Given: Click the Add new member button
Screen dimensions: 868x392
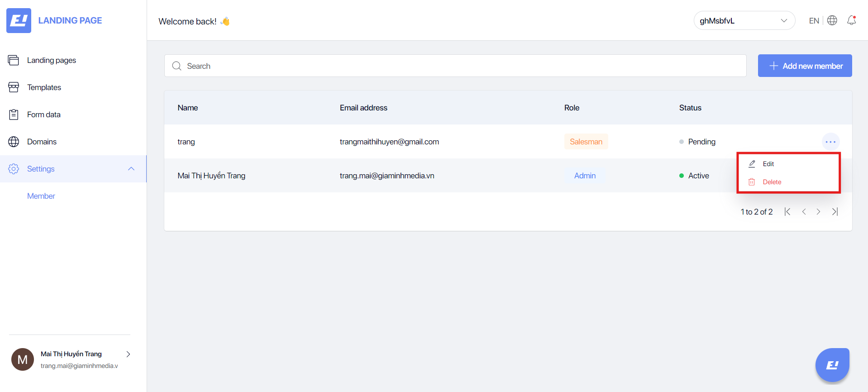Looking at the screenshot, I should tap(805, 66).
